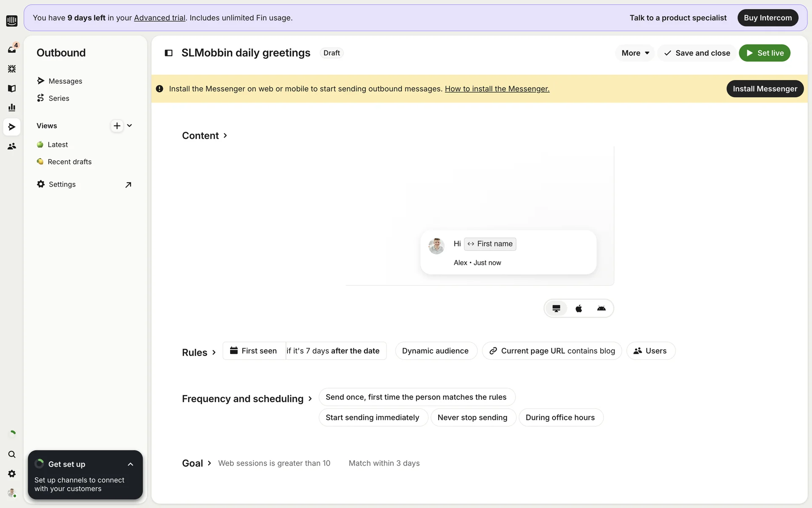The height and width of the screenshot is (508, 812).
Task: Switch preview to desktop web view
Action: tap(556, 308)
